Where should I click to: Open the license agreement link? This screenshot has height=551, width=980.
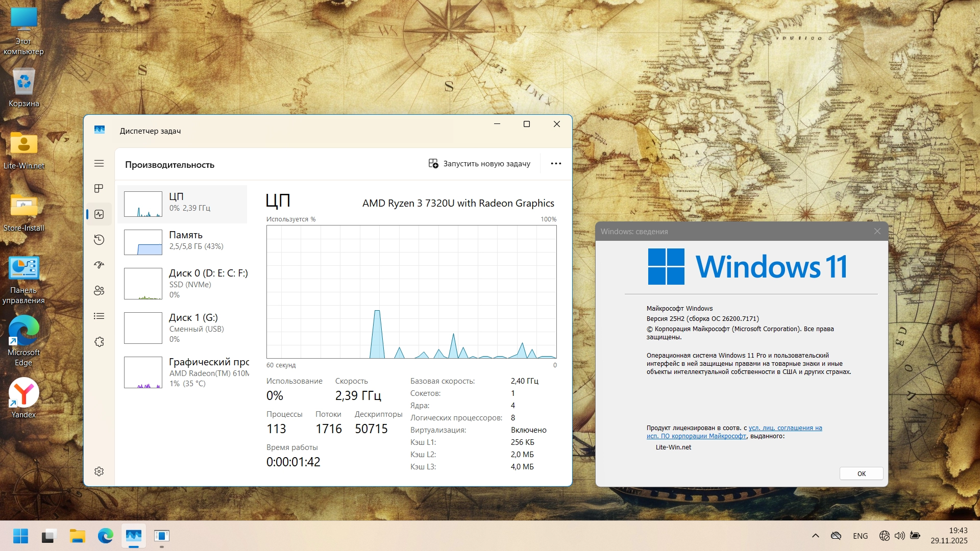(x=785, y=428)
